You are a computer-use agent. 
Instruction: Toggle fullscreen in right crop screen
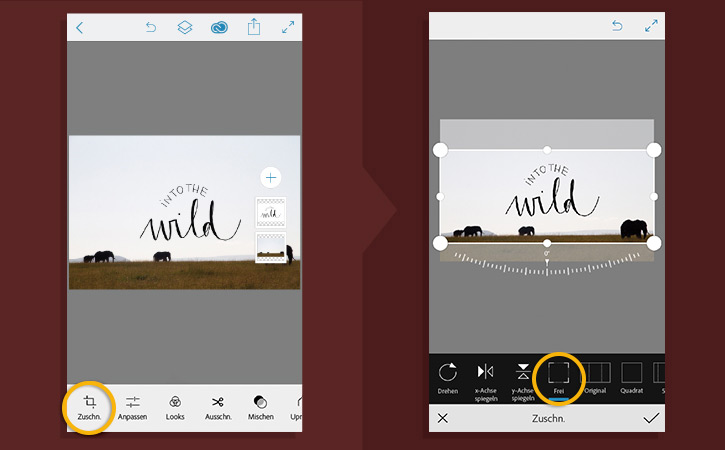651,25
